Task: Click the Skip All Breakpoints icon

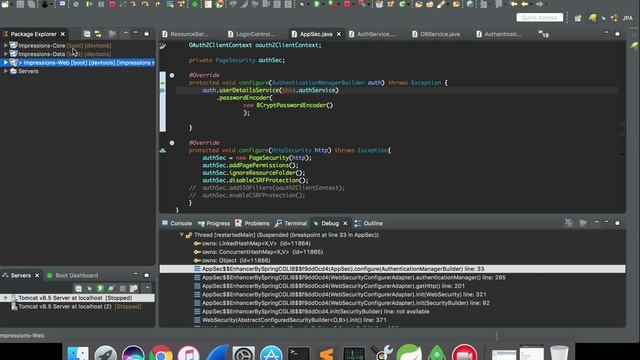Action: tap(76, 4)
